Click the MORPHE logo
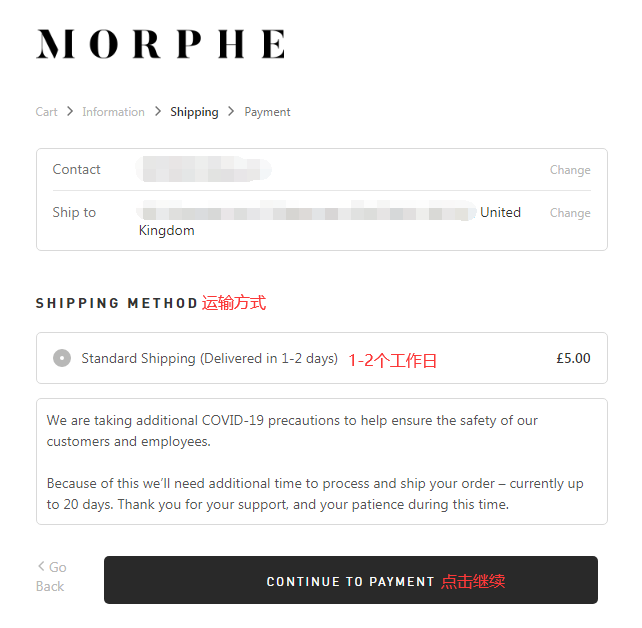The height and width of the screenshot is (628, 642). [161, 44]
